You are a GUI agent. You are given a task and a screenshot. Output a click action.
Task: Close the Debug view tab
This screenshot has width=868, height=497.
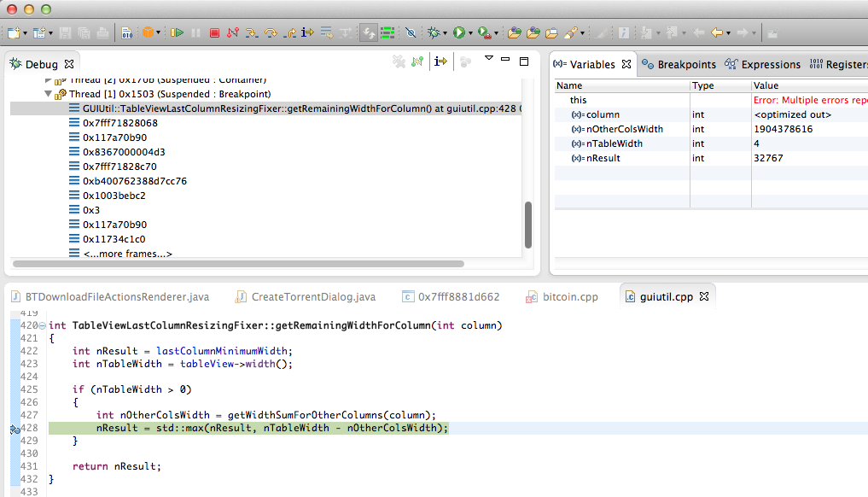click(x=68, y=64)
